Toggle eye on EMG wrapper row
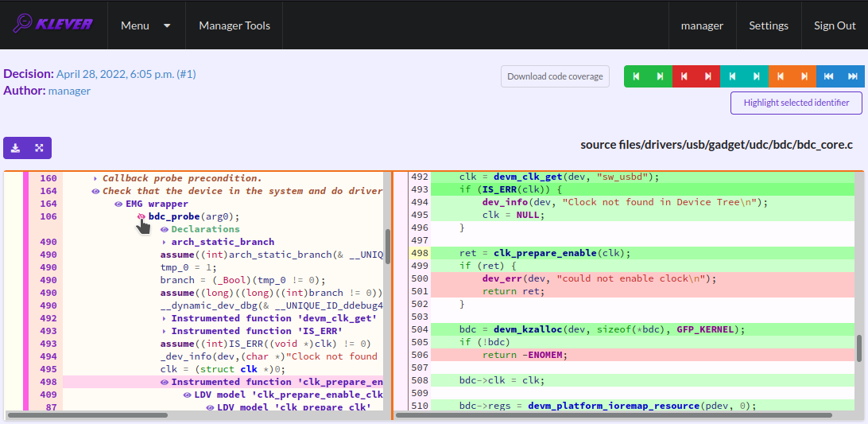 click(x=118, y=204)
